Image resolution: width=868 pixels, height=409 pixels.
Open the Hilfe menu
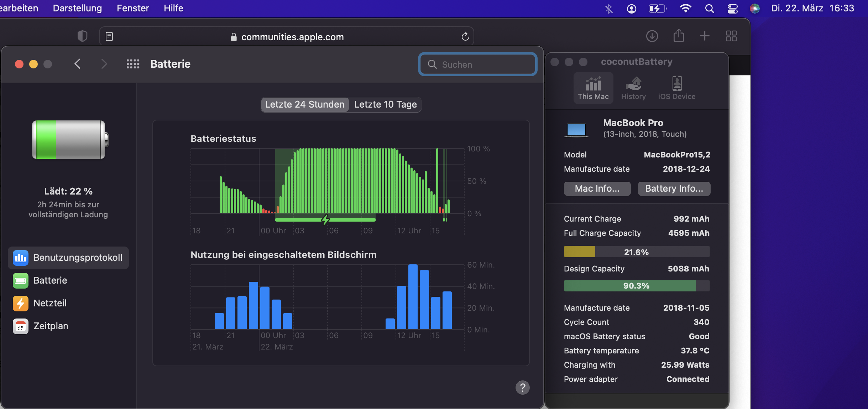tap(173, 8)
